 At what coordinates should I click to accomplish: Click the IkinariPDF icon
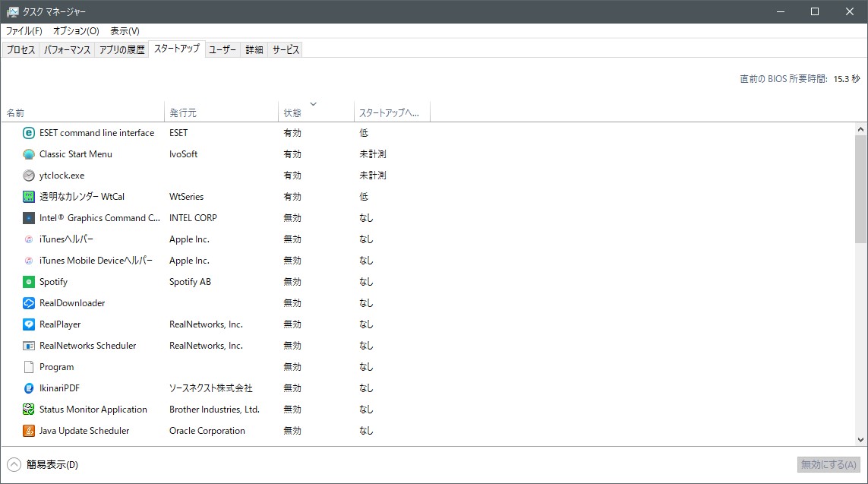[x=29, y=388]
